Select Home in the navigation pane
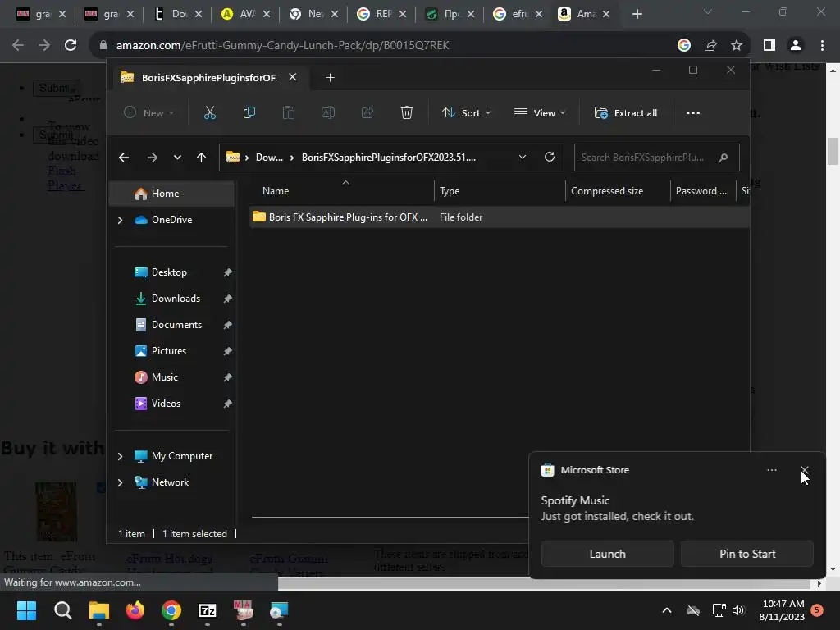This screenshot has width=840, height=630. [x=171, y=194]
